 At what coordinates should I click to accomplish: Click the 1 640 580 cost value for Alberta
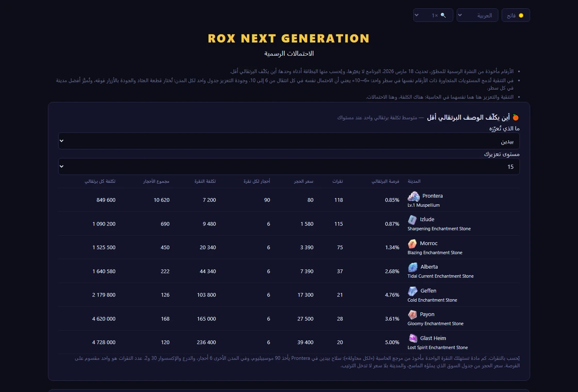pyautogui.click(x=104, y=271)
